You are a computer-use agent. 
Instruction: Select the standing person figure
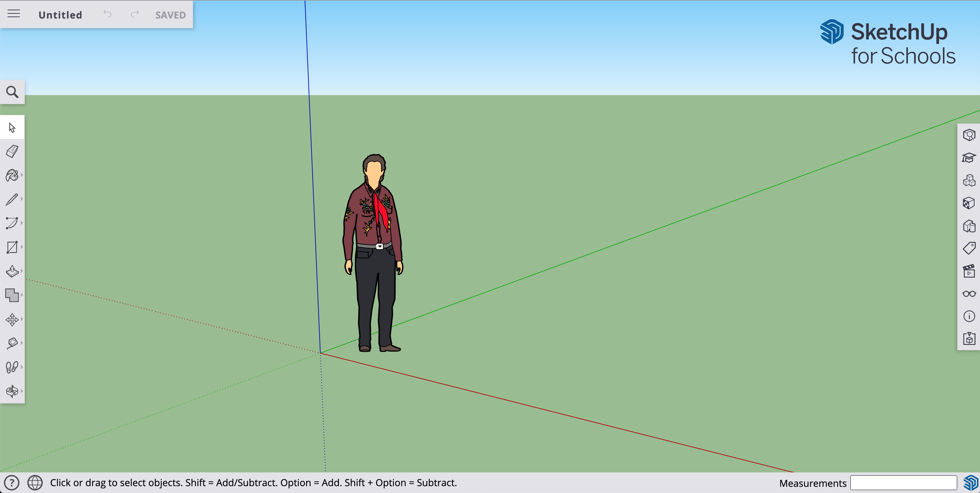pos(373,253)
